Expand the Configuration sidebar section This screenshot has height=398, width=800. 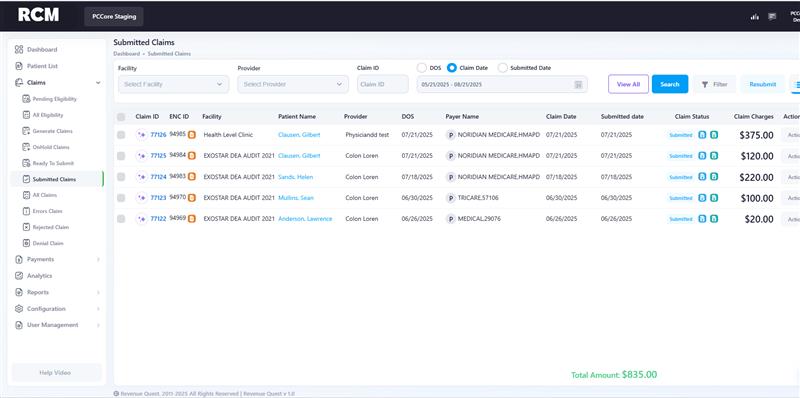(98, 309)
